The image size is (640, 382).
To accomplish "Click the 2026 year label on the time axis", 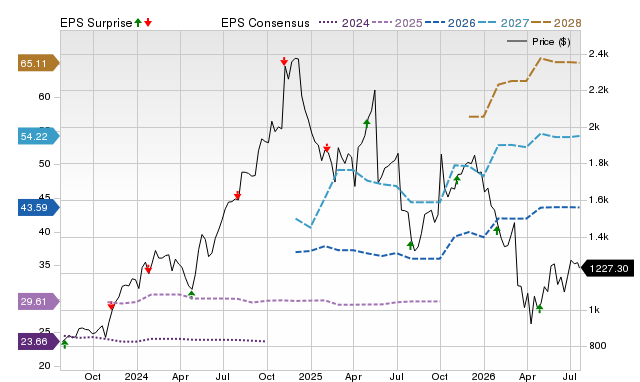I will 484,376.
